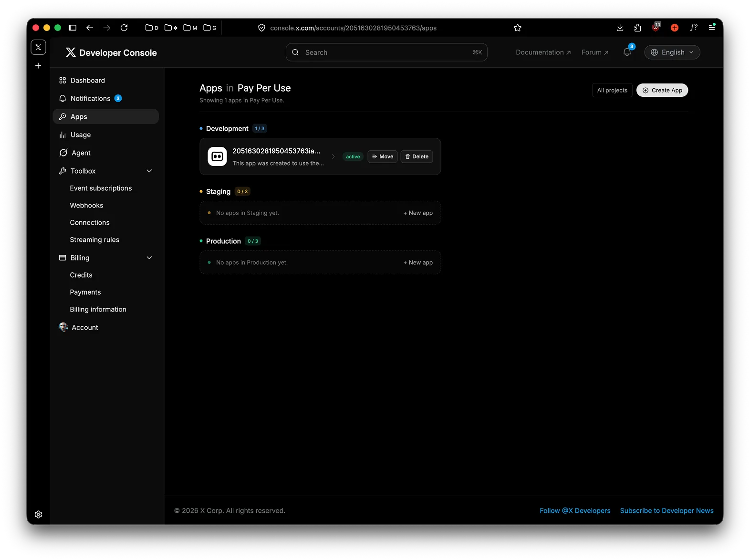Open the D bookmark folder
Viewport: 750px width, 560px height.
152,28
